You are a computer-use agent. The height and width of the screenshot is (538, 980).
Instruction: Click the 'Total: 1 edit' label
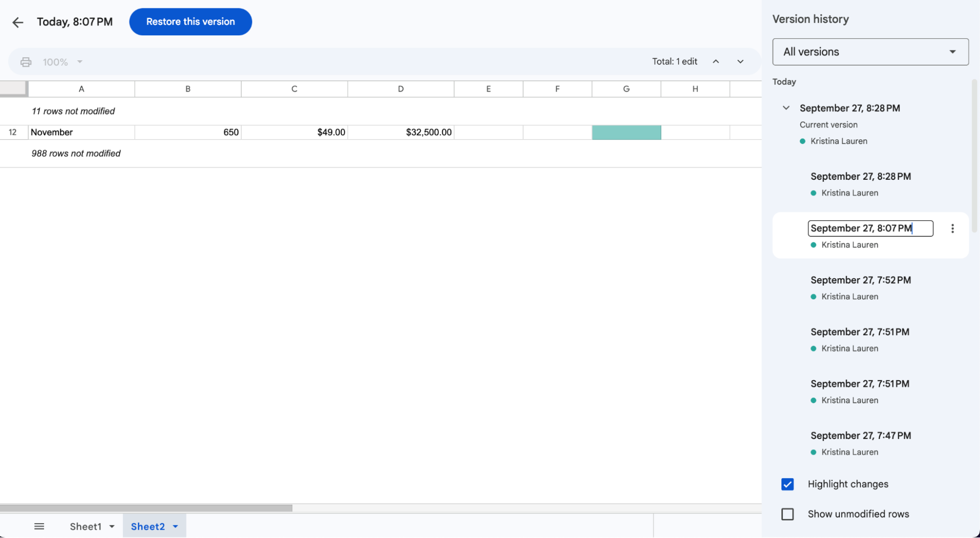coord(675,62)
